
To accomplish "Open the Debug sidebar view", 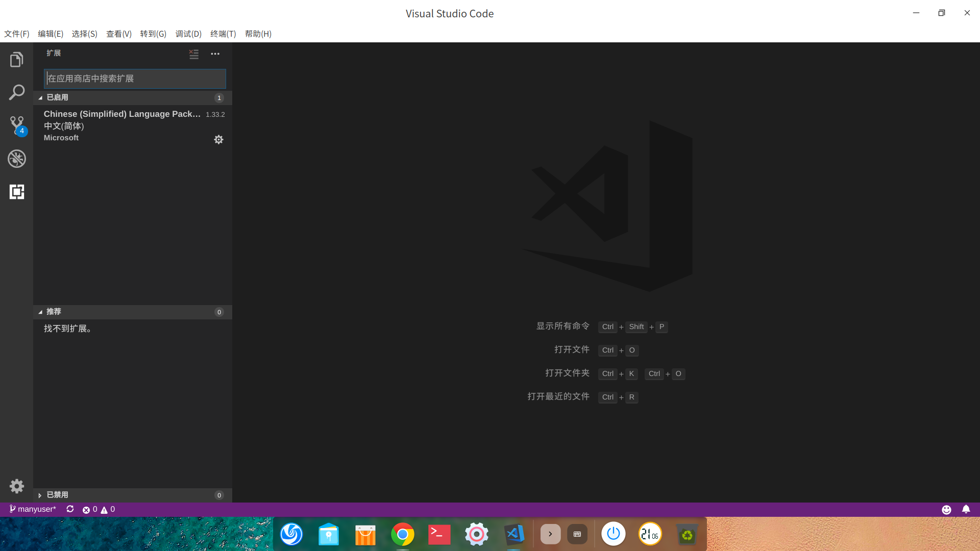I will (x=16, y=159).
